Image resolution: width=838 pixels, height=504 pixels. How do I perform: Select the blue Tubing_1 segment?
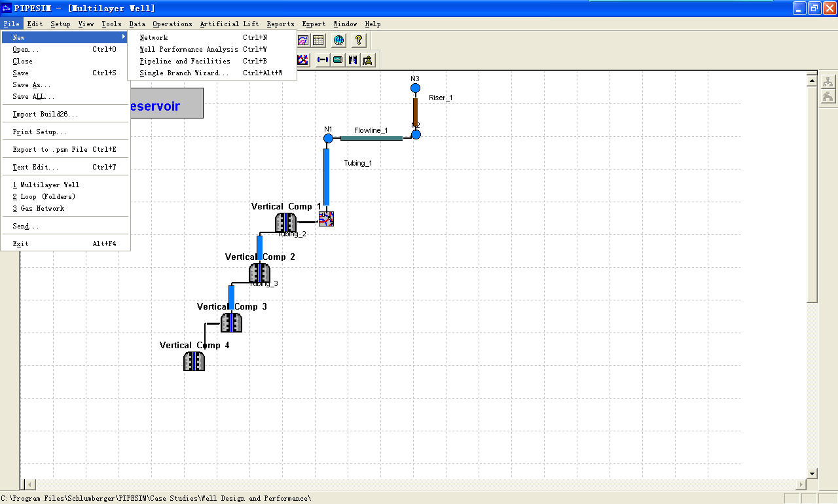coord(326,177)
